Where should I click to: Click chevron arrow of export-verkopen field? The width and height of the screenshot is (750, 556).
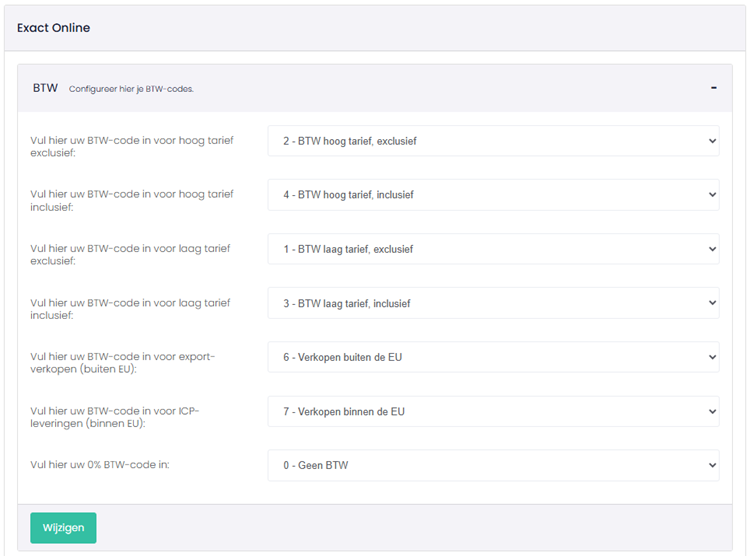coord(712,357)
